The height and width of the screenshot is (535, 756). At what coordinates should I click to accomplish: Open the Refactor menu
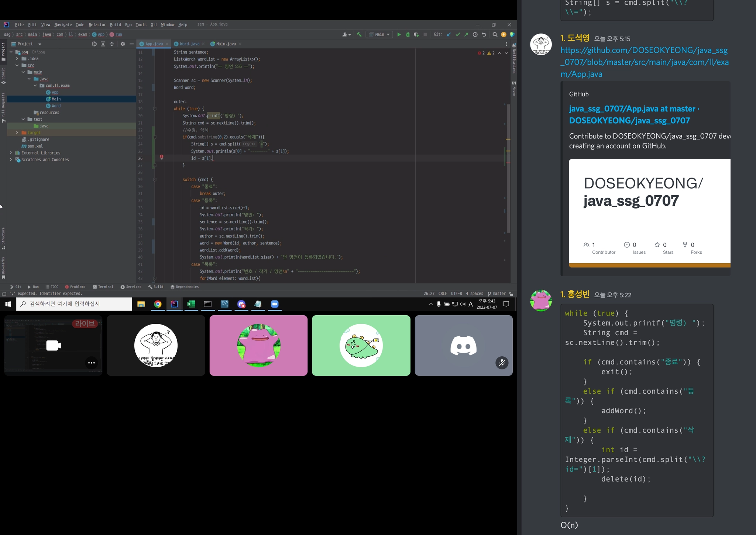pos(97,25)
